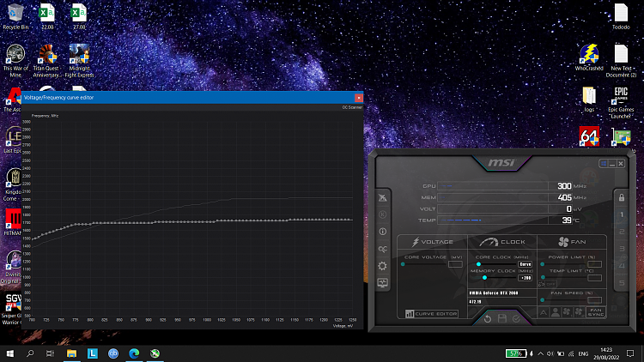This screenshot has height=362, width=644.
Task: Launch the OC Scanner icon in Afterburner sidebar
Action: (x=382, y=249)
